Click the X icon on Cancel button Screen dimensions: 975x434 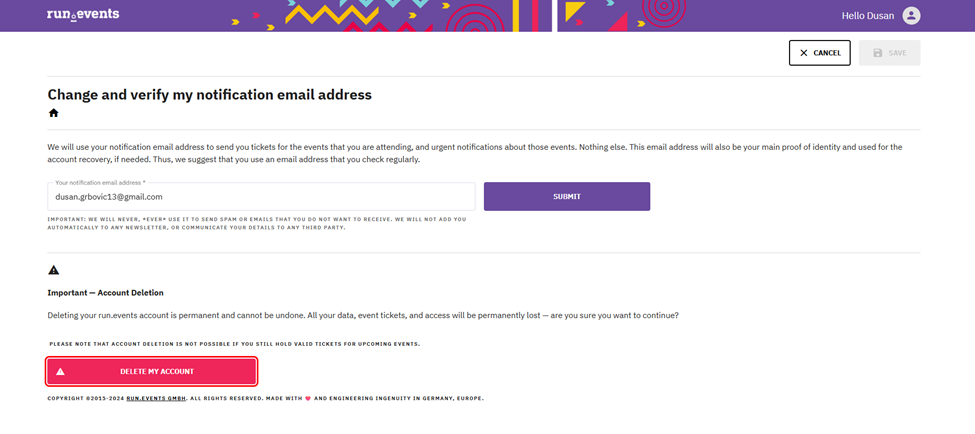pos(804,53)
